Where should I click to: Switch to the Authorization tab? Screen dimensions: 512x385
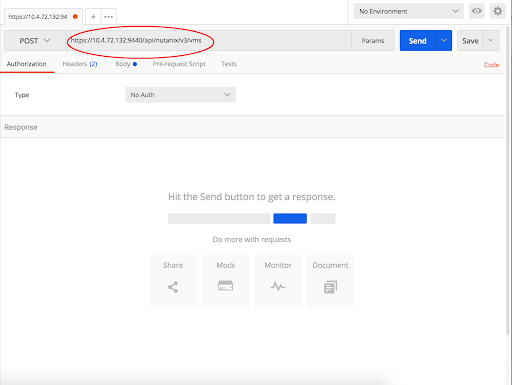coord(27,64)
